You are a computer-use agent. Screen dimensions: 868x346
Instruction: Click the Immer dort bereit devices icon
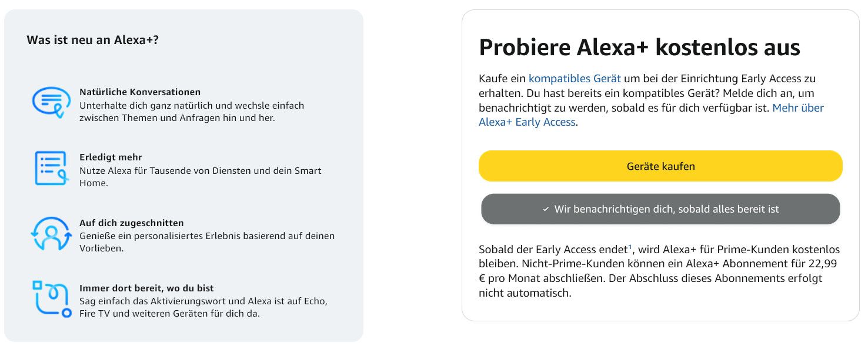pyautogui.click(x=51, y=299)
